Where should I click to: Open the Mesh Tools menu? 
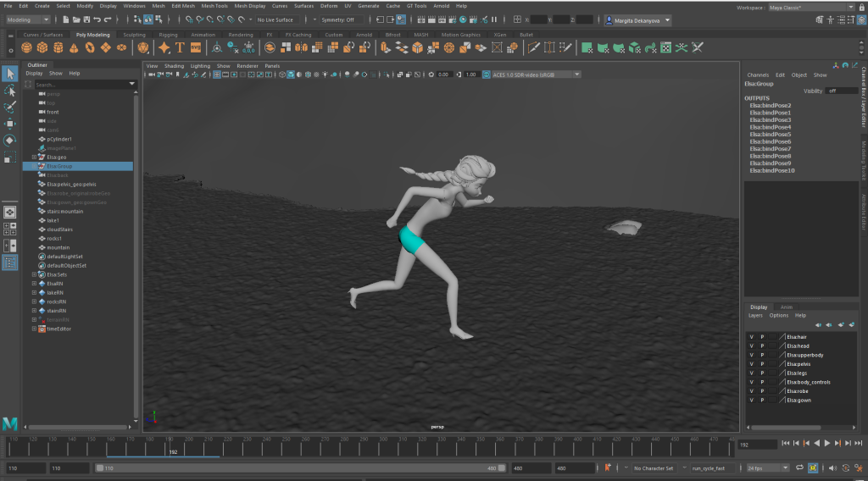click(214, 6)
